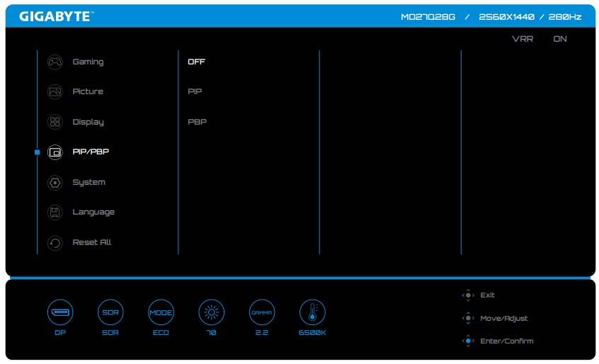This screenshot has height=364, width=599.
Task: Click the Gaming controller icon
Action: (x=55, y=62)
